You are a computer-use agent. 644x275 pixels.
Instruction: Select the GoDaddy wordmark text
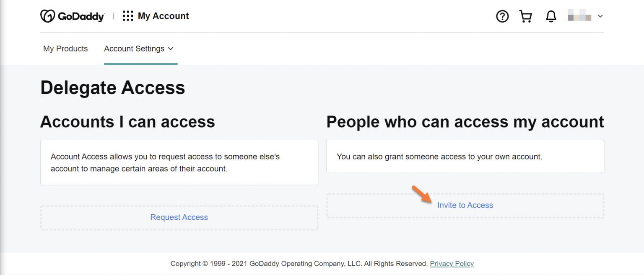[80, 16]
